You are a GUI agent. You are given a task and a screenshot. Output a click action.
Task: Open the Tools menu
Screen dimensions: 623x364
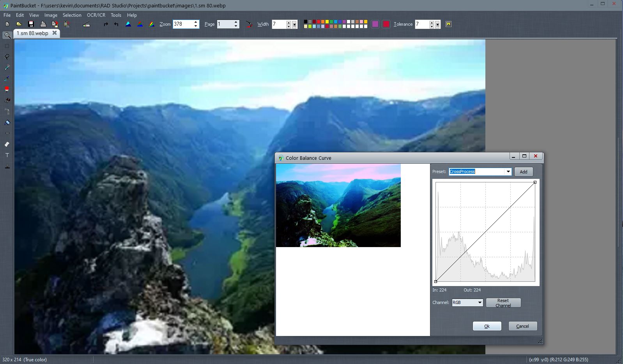coord(116,15)
